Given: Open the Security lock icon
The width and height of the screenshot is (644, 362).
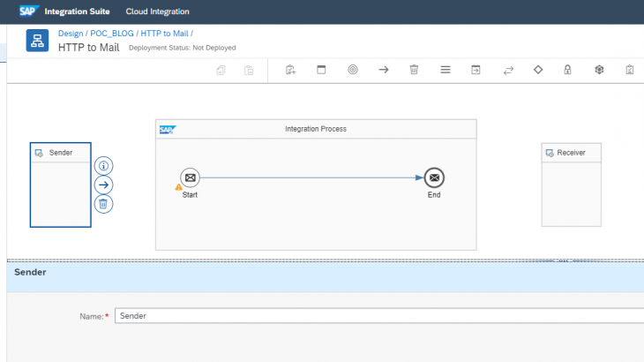Looking at the screenshot, I should click(x=567, y=70).
